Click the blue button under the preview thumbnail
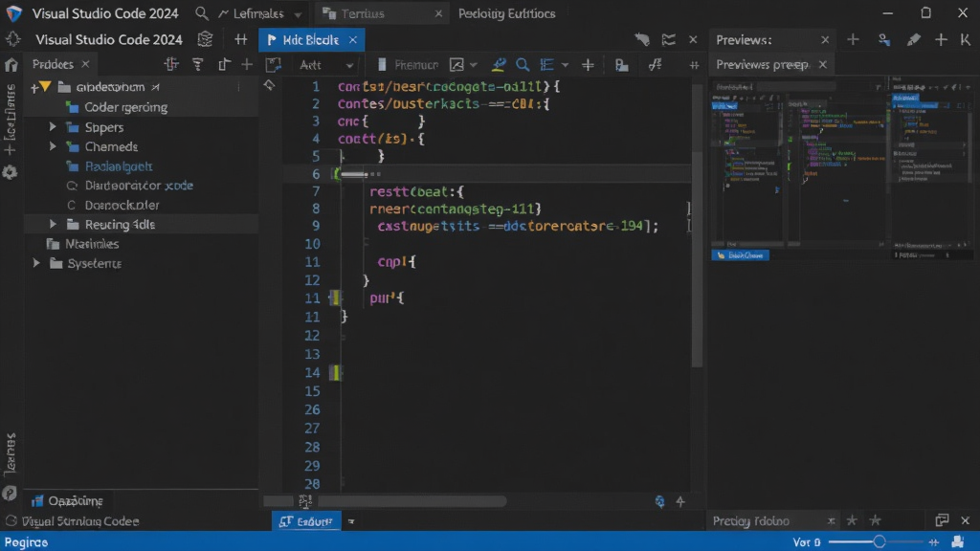This screenshot has width=980, height=551. pyautogui.click(x=740, y=255)
